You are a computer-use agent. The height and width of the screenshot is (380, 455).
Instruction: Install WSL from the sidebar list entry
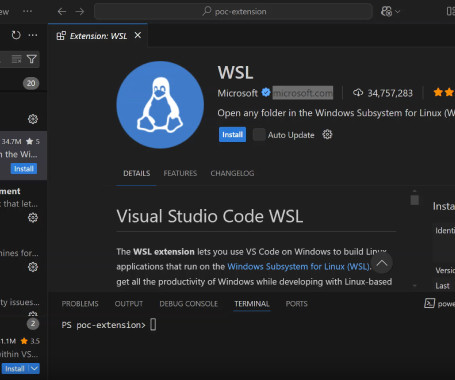pyautogui.click(x=24, y=169)
